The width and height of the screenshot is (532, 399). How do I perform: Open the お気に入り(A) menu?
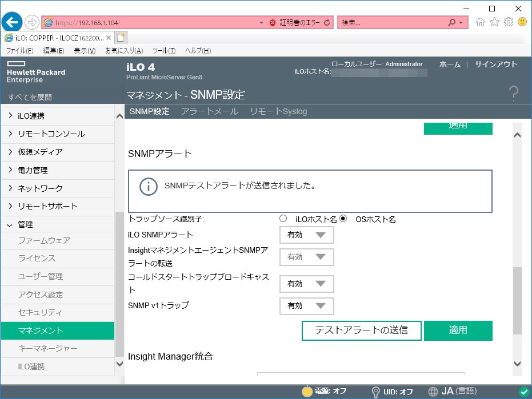point(124,51)
